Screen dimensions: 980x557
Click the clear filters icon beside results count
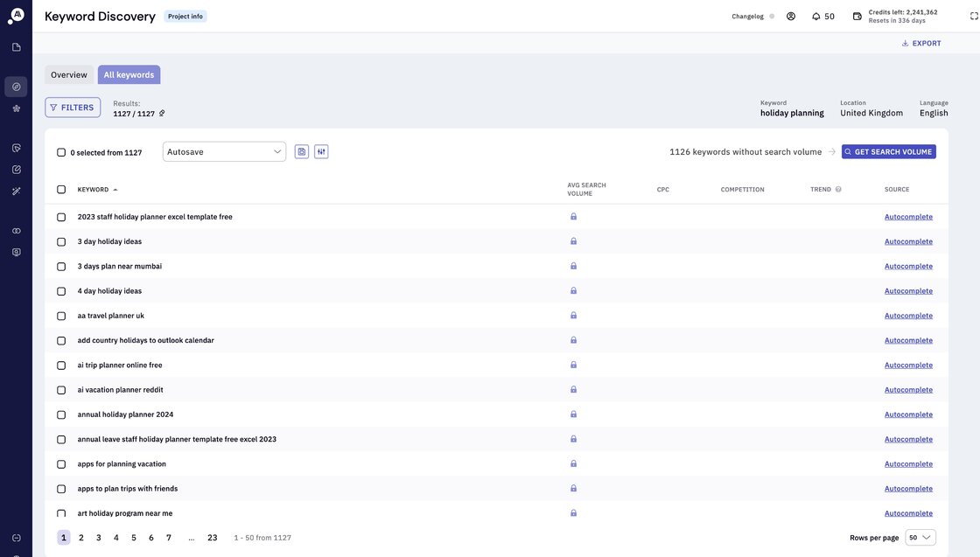click(162, 113)
